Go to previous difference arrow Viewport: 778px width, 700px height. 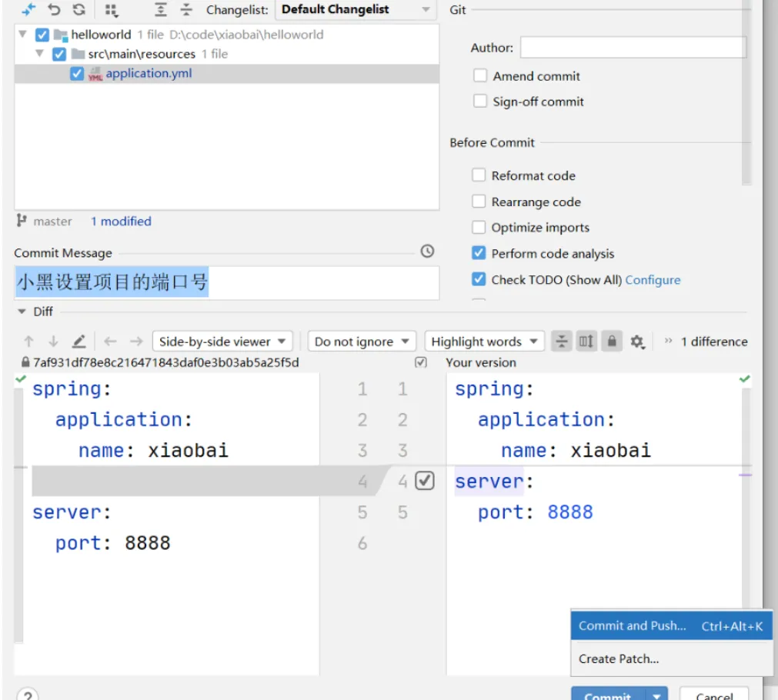point(28,342)
